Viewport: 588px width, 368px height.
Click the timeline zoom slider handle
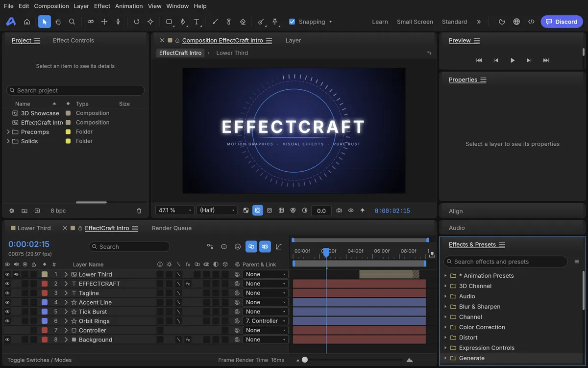305,360
